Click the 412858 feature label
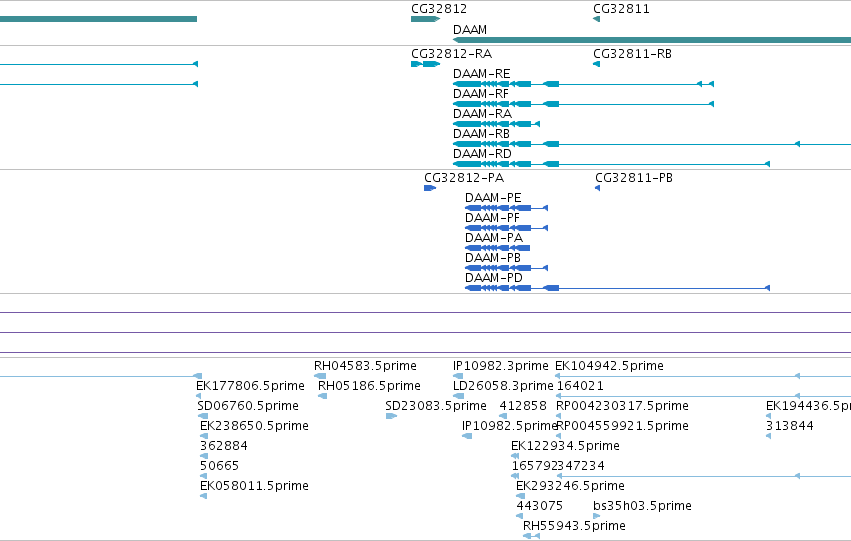Image resolution: width=851 pixels, height=541 pixels. 523,406
